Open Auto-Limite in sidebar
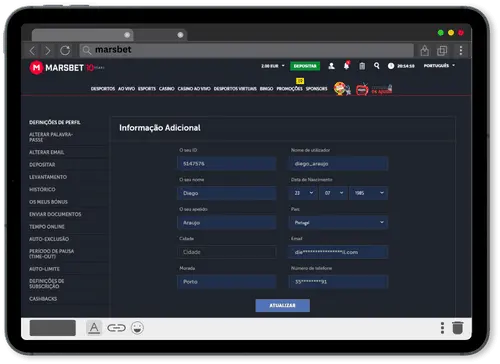 [x=44, y=269]
